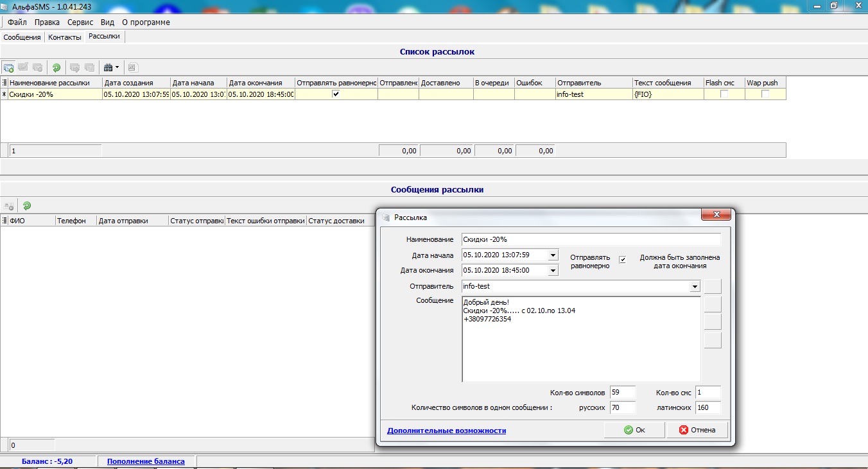Toggle the Отправлять равномерно checkbox in the dialog
Image resolution: width=868 pixels, height=469 pixels.
(622, 260)
